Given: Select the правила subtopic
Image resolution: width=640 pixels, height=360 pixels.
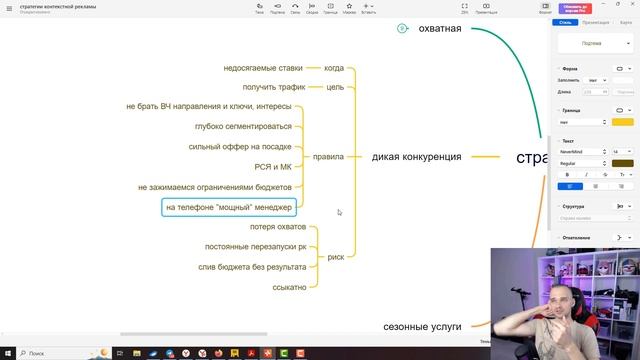Looking at the screenshot, I should pos(328,157).
